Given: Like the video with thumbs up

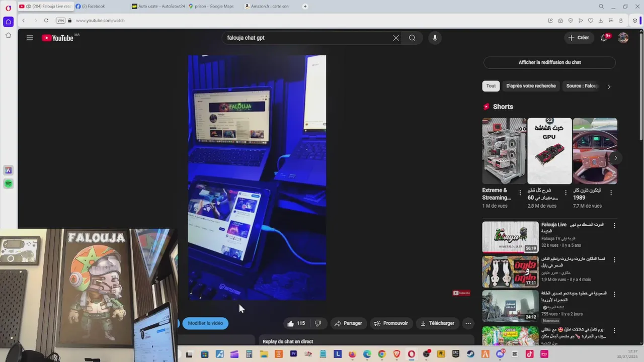Looking at the screenshot, I should [x=296, y=323].
